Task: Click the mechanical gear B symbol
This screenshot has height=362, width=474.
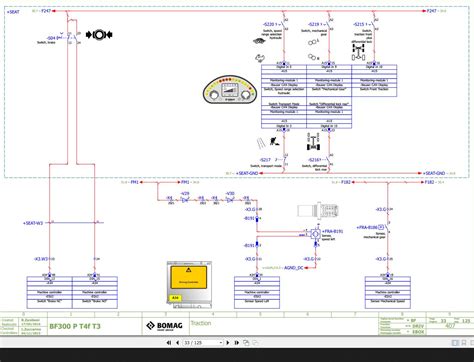Action: 313,57
